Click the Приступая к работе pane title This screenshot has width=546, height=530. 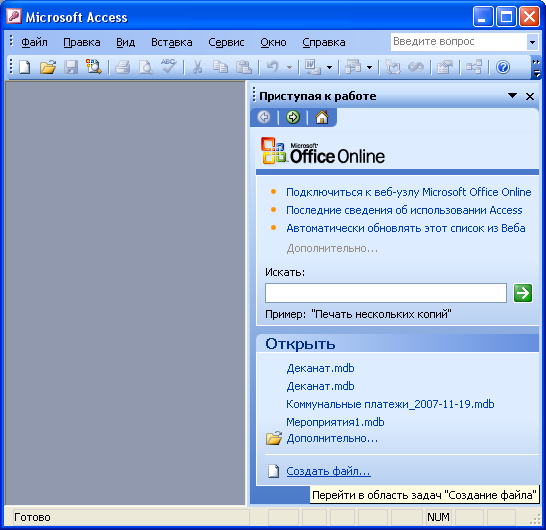318,96
